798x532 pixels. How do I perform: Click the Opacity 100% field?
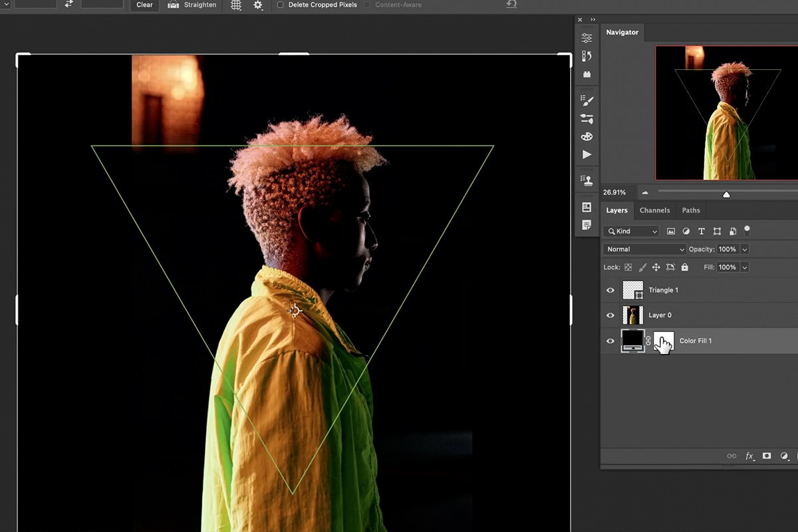pos(728,249)
